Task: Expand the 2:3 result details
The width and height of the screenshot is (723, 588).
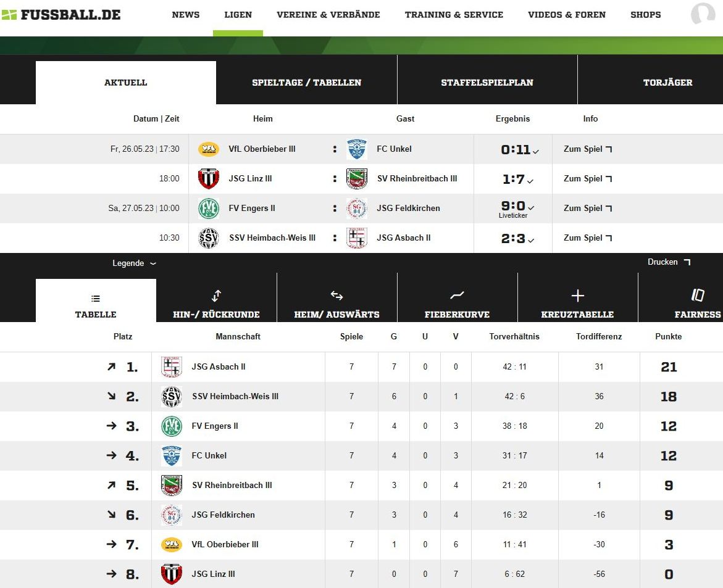Action: pos(531,240)
